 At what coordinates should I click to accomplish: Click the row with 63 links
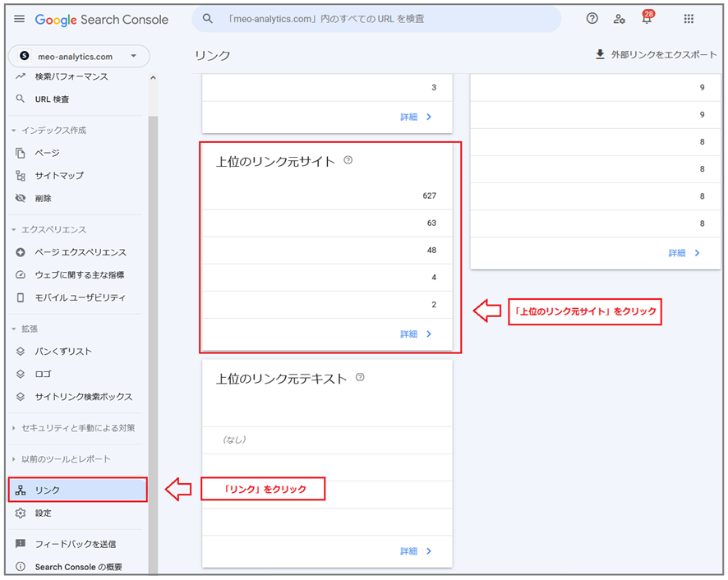[x=327, y=223]
